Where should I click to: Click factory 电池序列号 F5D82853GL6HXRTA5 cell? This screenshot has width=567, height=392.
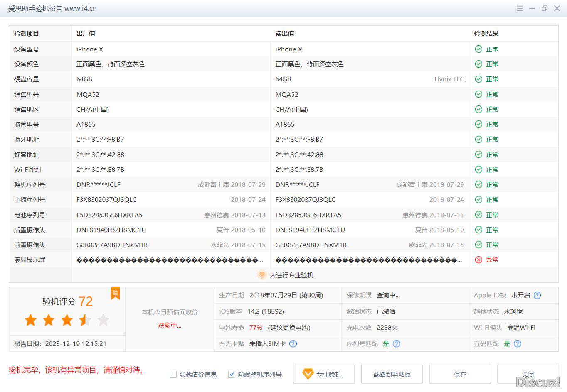(109, 215)
